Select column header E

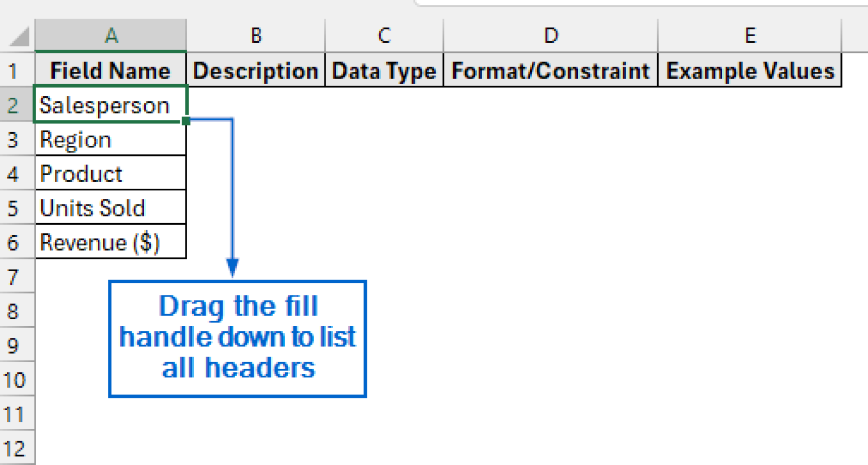(750, 35)
